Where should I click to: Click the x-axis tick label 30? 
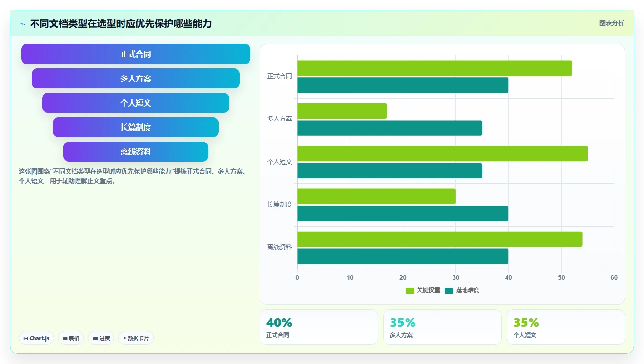pos(456,278)
